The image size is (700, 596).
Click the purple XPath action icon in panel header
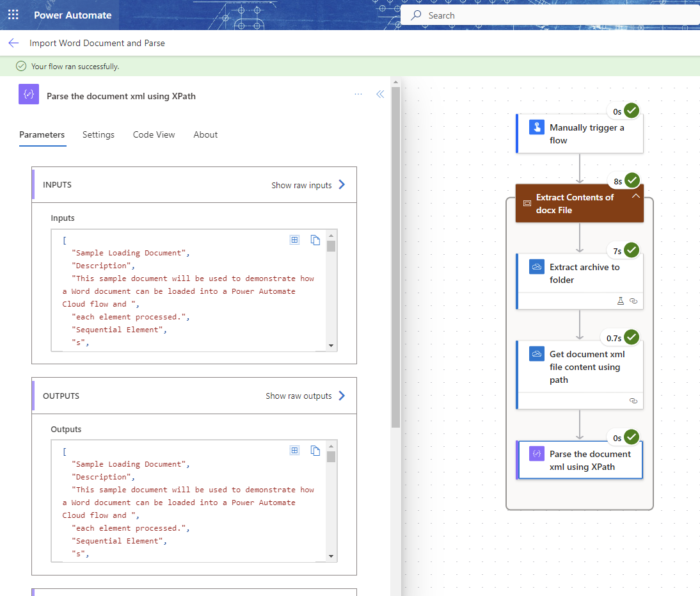pos(29,94)
